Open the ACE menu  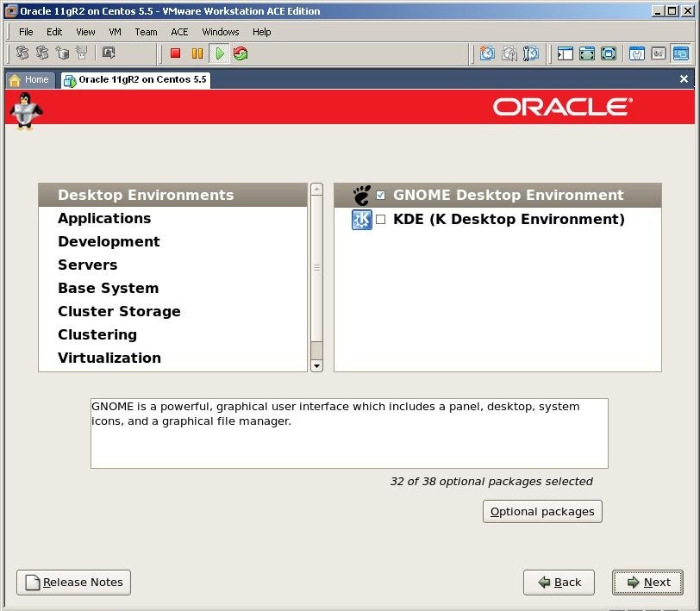tap(179, 32)
